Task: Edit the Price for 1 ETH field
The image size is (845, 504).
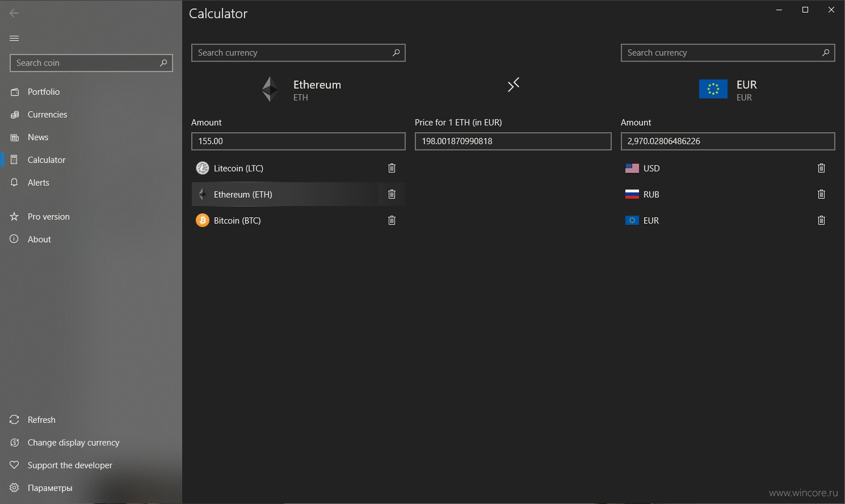Action: tap(513, 141)
